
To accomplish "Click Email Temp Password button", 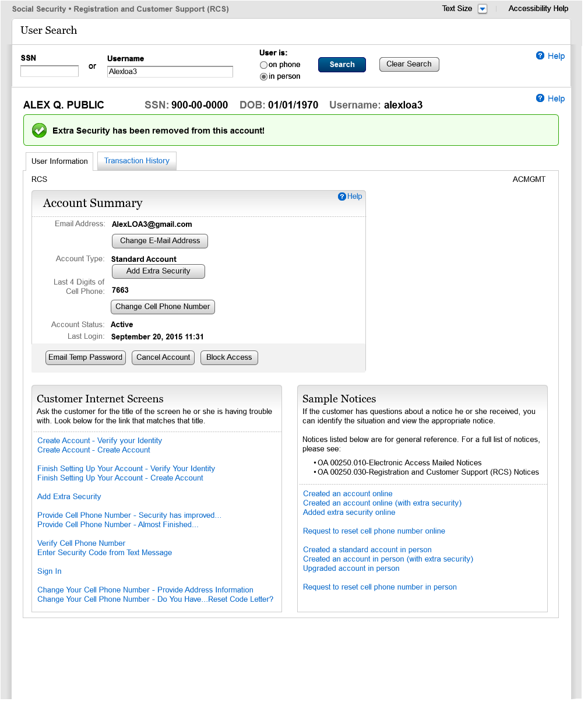I will (x=86, y=357).
